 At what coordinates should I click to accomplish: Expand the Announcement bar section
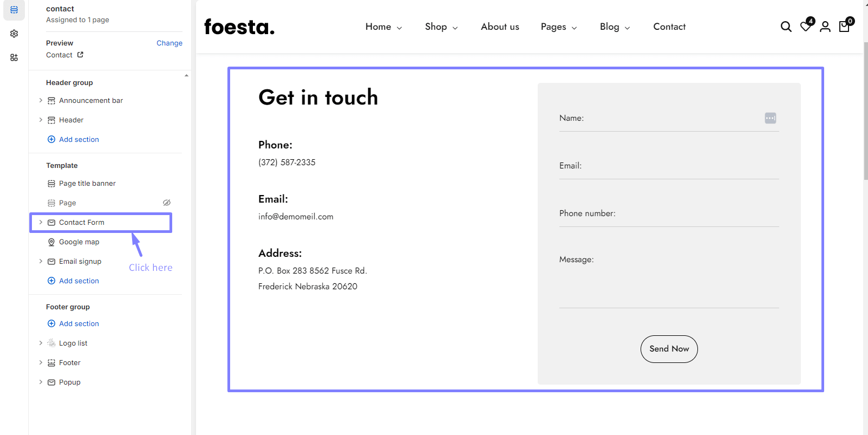click(41, 100)
